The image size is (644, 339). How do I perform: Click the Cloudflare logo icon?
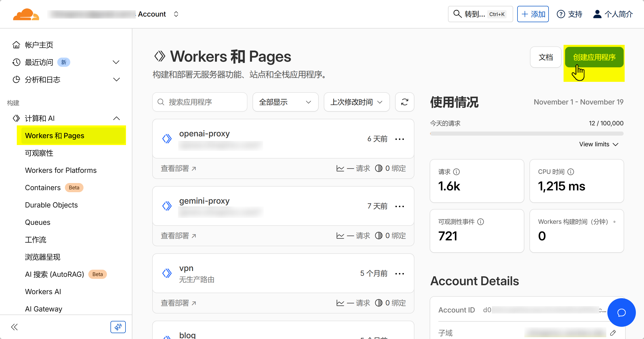26,14
